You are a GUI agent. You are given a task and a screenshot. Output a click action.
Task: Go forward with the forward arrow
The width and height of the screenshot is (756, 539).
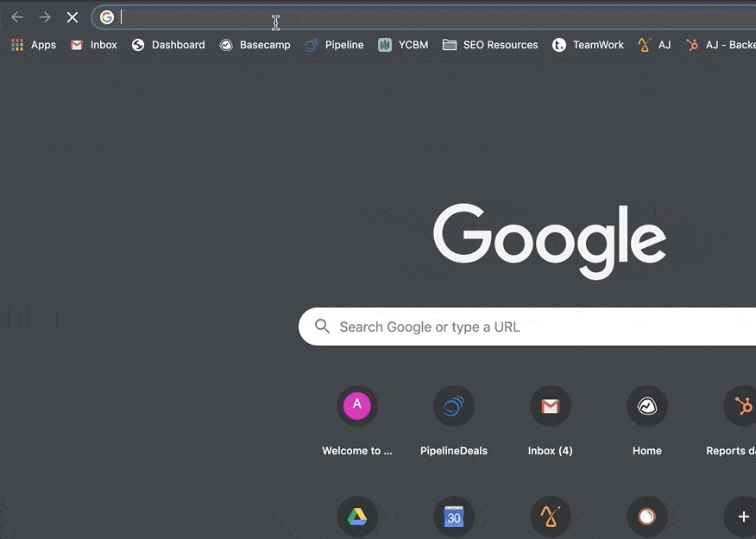point(45,17)
